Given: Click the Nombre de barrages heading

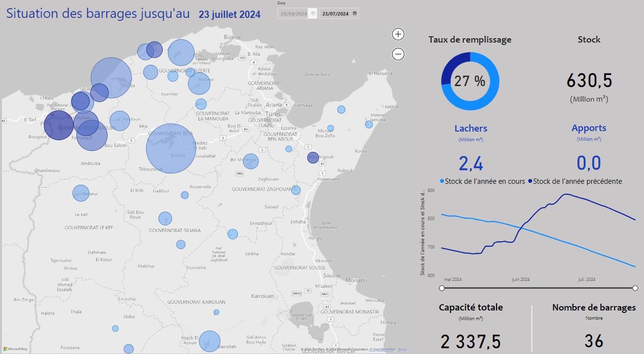Looking at the screenshot, I should coord(594,307).
